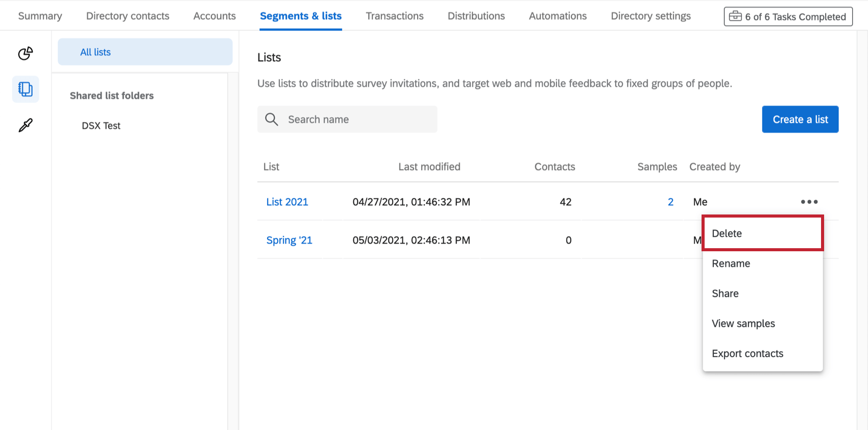
Task: Select the lists icon in sidebar
Action: 26,89
